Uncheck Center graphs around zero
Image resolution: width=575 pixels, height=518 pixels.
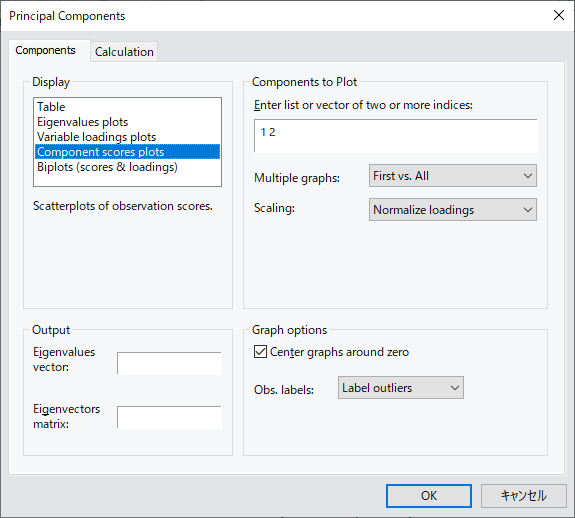click(260, 352)
